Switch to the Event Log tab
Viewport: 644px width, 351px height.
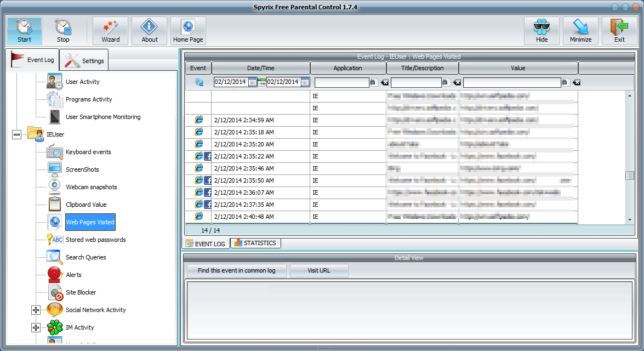32,60
